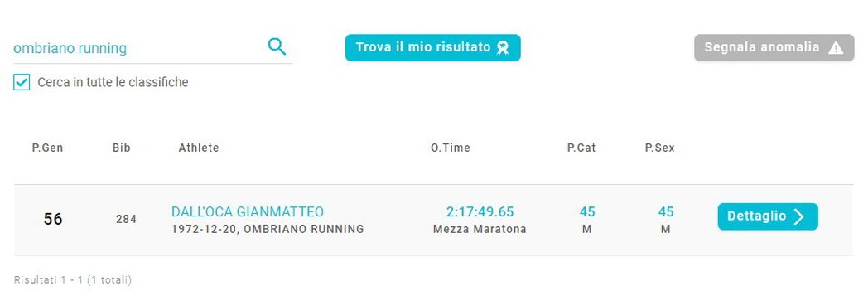Sort by the P.Gen column header
Viewport: 868px width, 306px height.
[47, 148]
